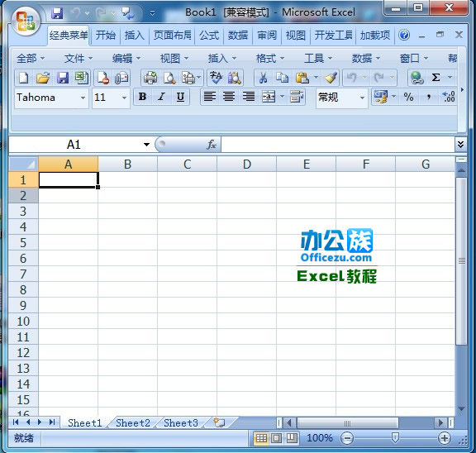Click the Office Button orb
476x453 pixels.
(26, 21)
